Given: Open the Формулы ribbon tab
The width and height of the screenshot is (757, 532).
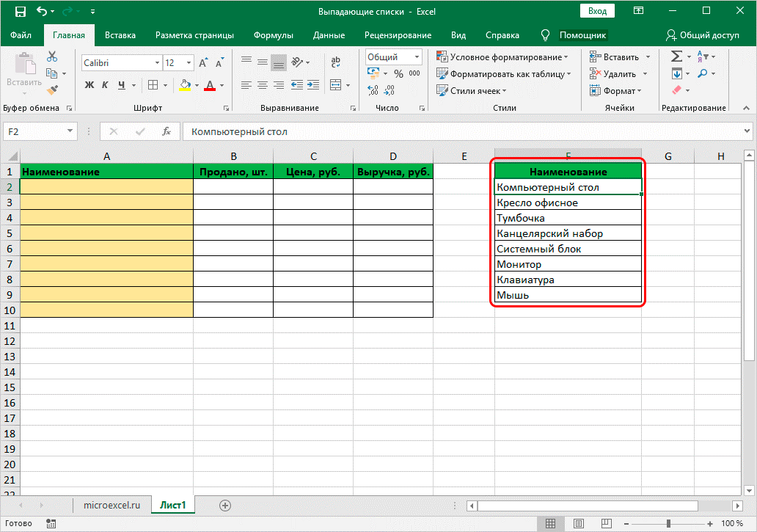Looking at the screenshot, I should pos(273,35).
